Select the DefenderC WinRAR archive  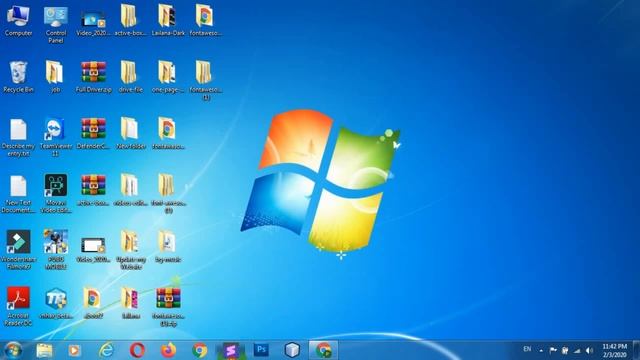[x=93, y=134]
